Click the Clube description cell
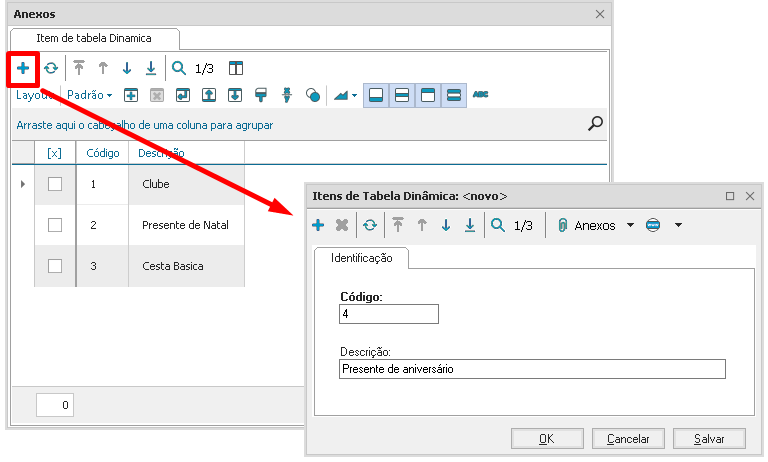 point(187,184)
